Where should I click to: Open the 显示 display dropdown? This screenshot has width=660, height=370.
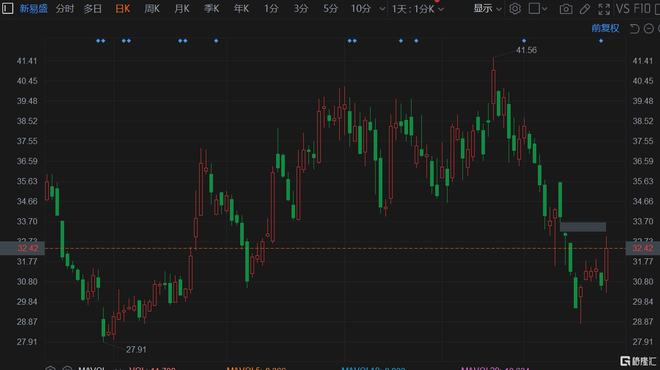point(487,8)
